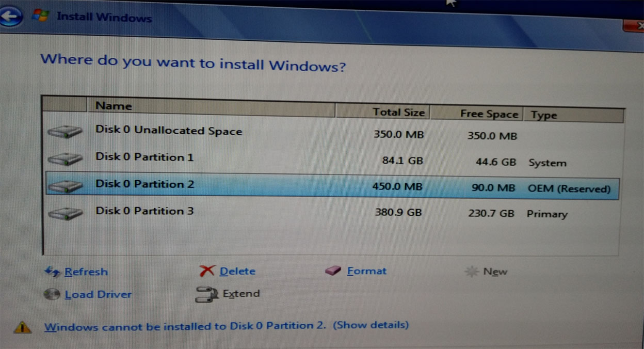The height and width of the screenshot is (349, 644).
Task: Refresh the partition list
Action: click(x=86, y=272)
